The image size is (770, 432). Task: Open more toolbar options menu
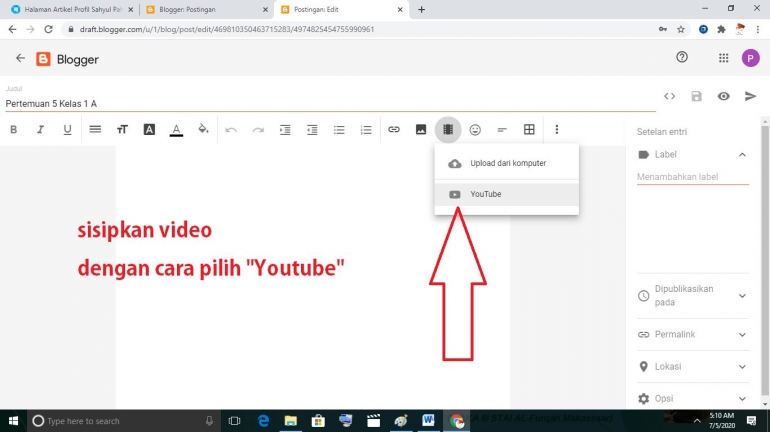pos(556,130)
